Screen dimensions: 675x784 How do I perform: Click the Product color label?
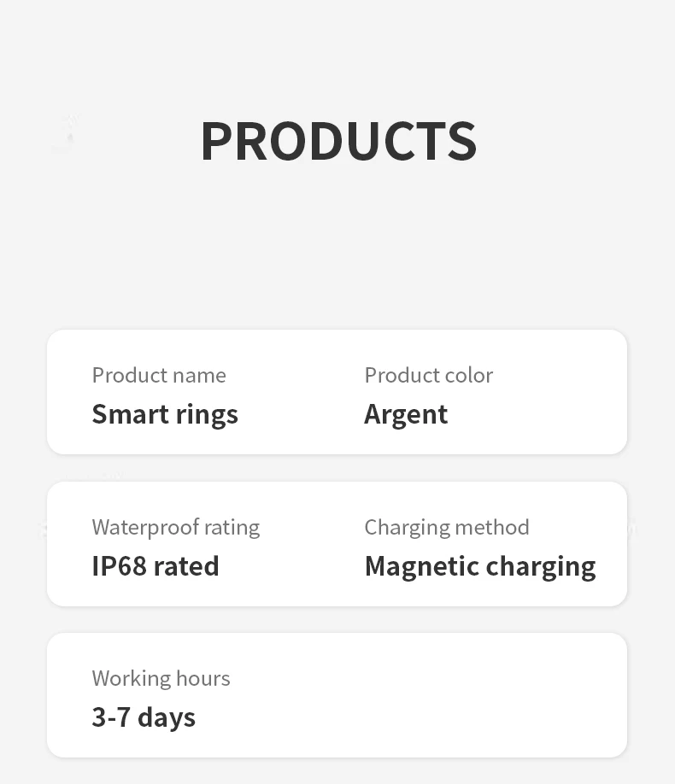pyautogui.click(x=428, y=376)
